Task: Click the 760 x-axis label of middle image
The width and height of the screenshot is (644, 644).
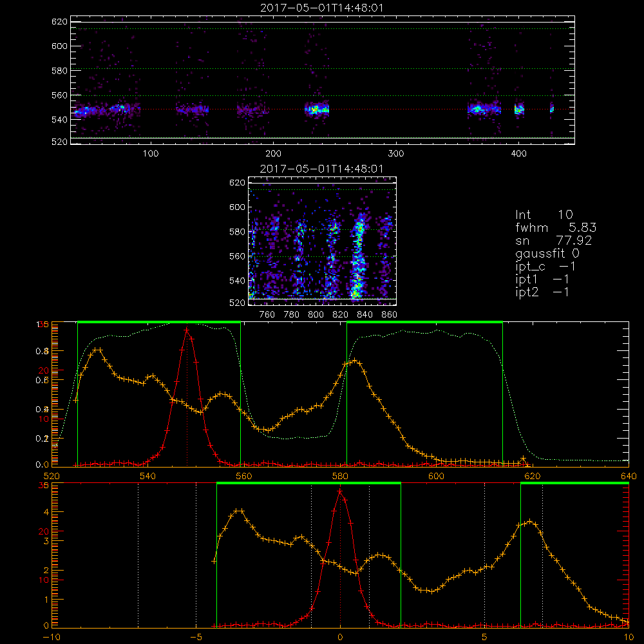Action: coord(267,315)
